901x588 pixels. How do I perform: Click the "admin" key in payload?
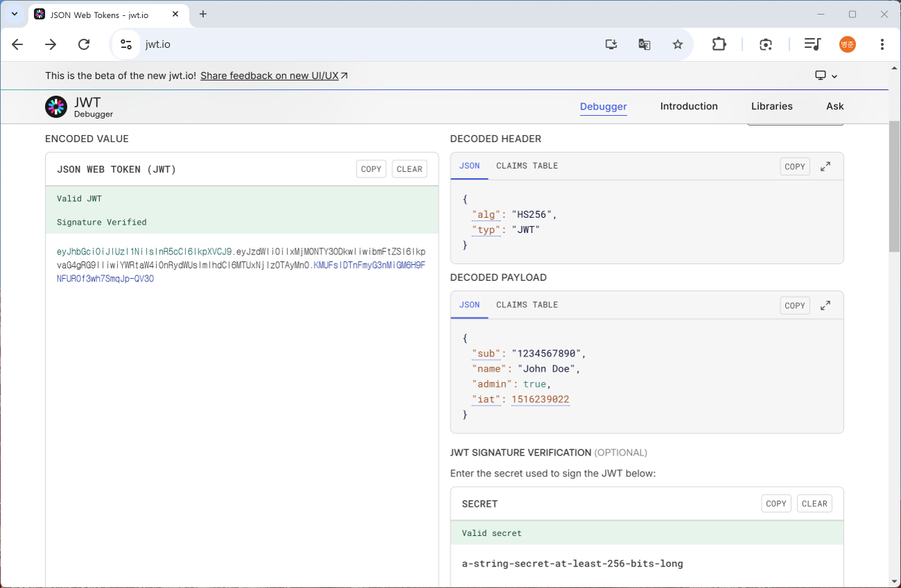[492, 384]
